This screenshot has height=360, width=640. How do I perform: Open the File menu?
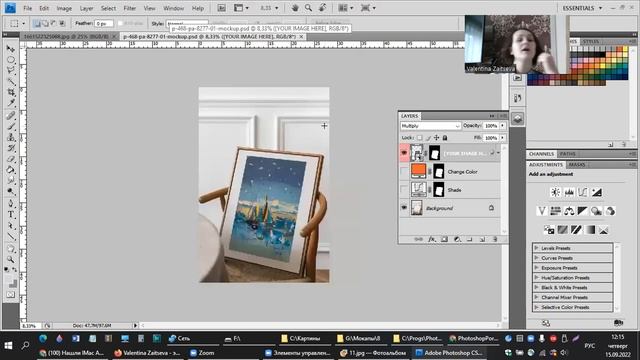[x=27, y=8]
